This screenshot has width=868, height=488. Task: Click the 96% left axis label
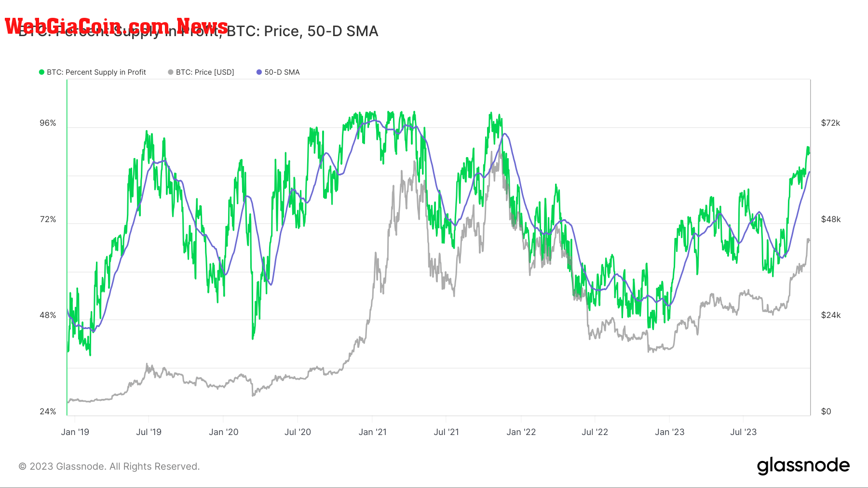48,123
